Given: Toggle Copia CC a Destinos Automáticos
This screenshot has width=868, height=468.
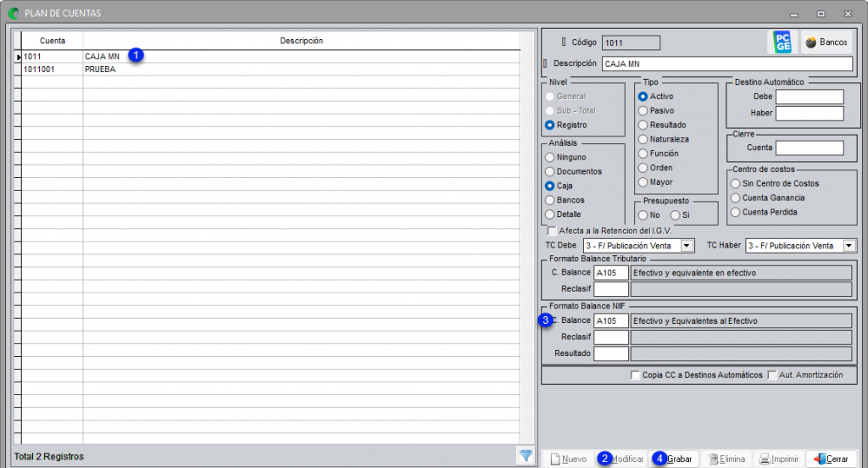Looking at the screenshot, I should [x=635, y=375].
